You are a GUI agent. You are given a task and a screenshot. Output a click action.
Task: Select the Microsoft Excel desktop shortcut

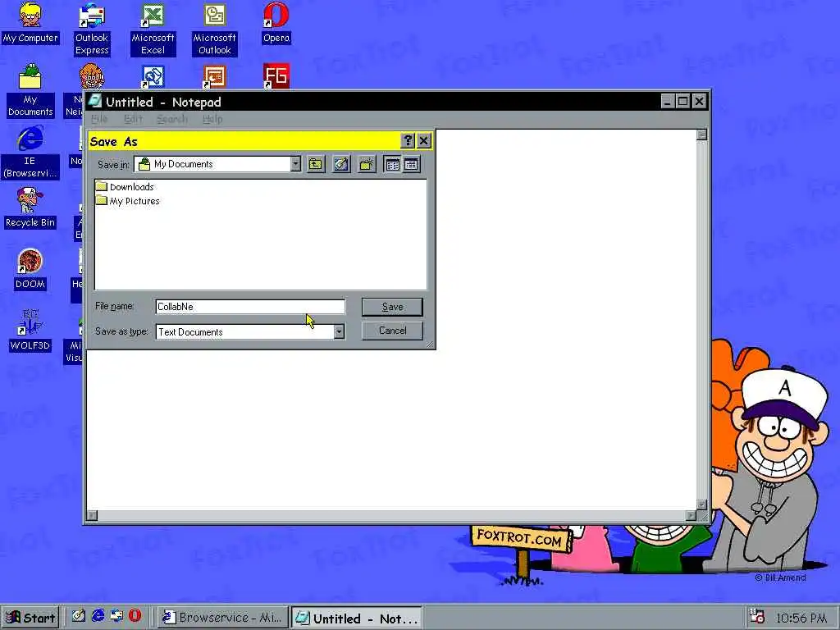click(x=153, y=30)
